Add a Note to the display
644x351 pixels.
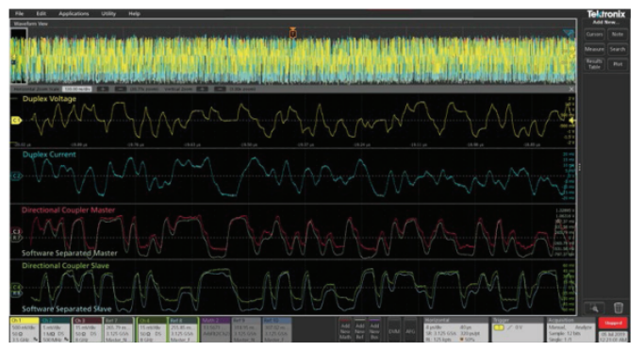pos(618,35)
